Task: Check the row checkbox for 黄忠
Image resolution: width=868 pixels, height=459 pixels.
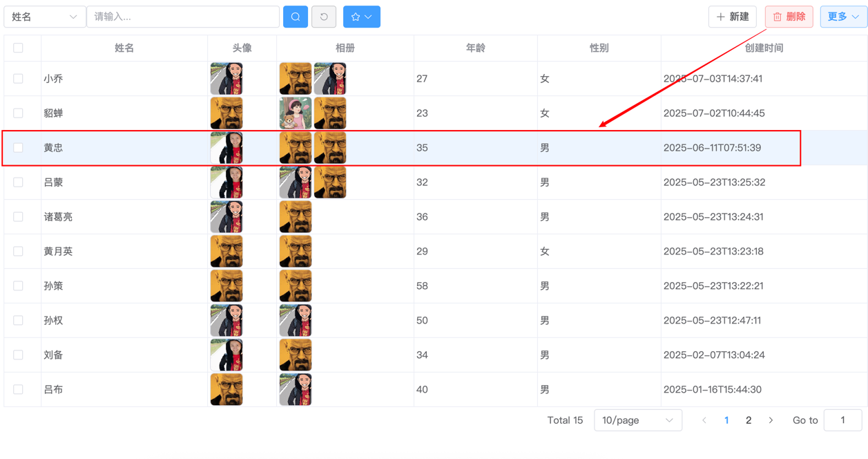Action: 18,148
